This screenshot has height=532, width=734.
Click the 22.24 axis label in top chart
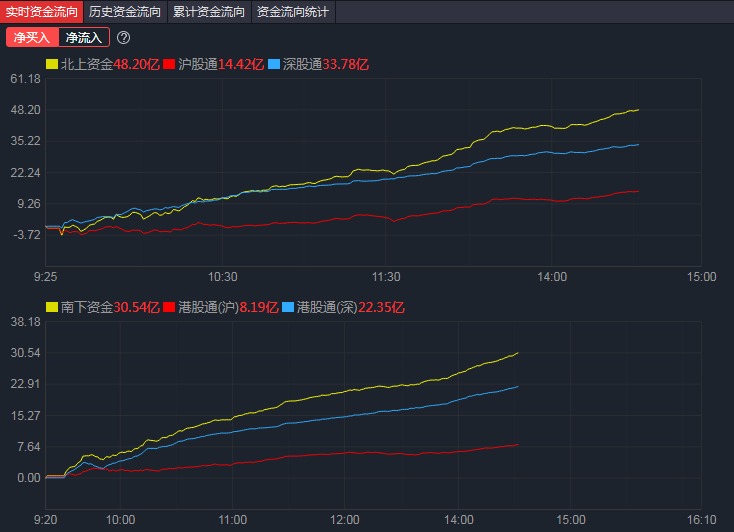coord(26,172)
